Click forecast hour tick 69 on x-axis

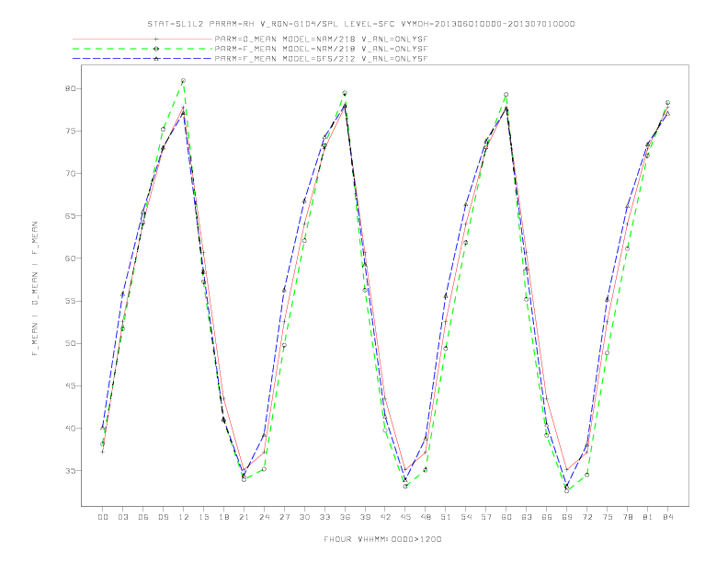tap(567, 517)
